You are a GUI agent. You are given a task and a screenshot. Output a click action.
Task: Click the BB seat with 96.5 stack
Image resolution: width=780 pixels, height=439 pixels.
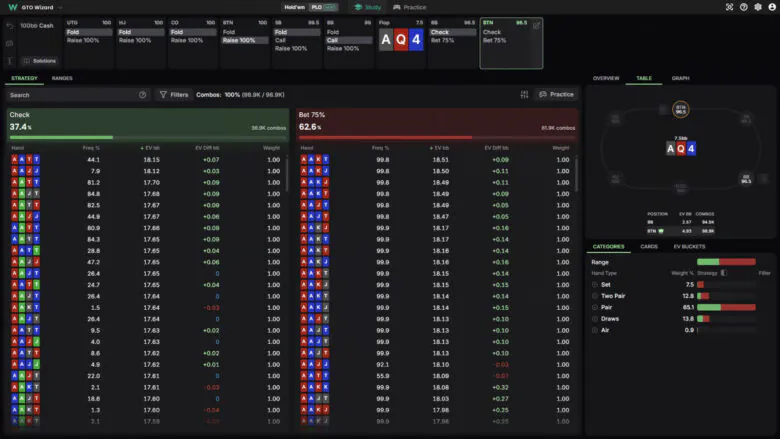coord(746,178)
